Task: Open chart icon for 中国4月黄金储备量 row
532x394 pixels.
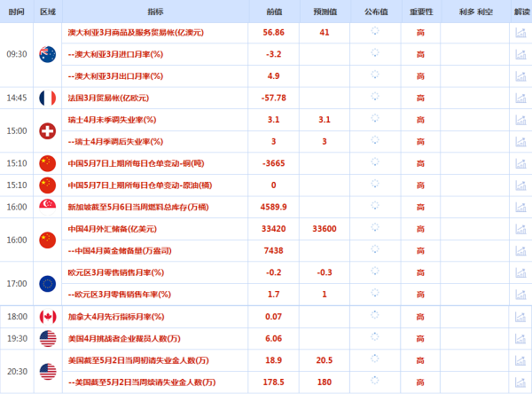Action: point(520,250)
